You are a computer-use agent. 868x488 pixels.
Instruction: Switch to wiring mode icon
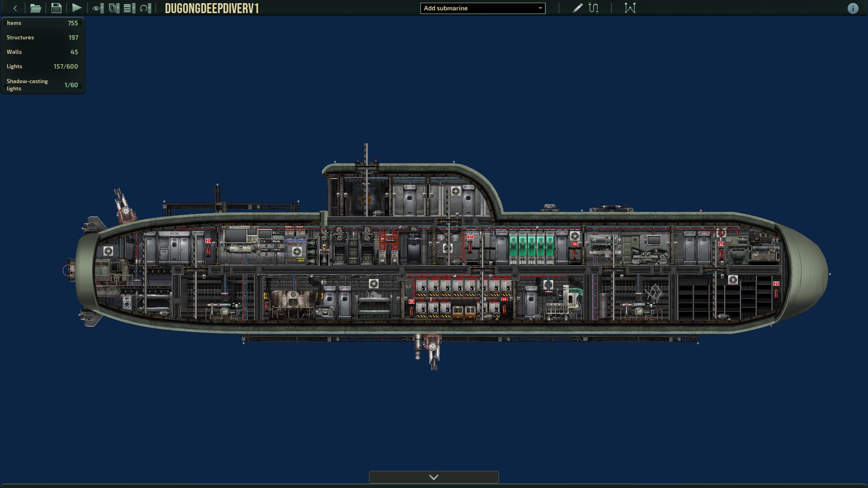tap(594, 8)
